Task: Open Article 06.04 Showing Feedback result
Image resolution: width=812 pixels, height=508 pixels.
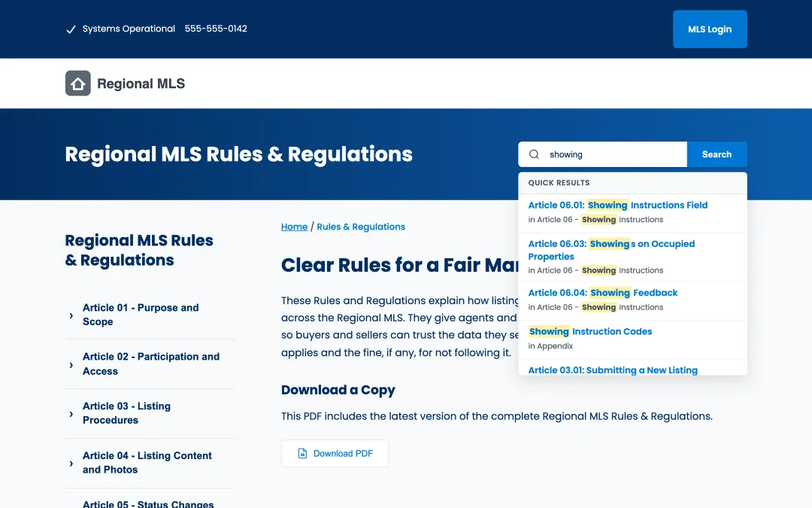Action: coord(603,293)
